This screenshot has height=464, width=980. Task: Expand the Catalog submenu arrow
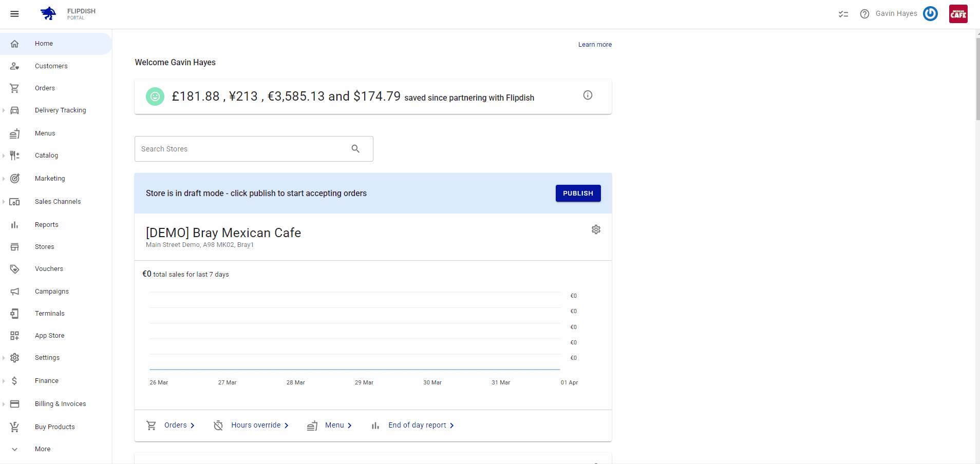click(x=4, y=156)
